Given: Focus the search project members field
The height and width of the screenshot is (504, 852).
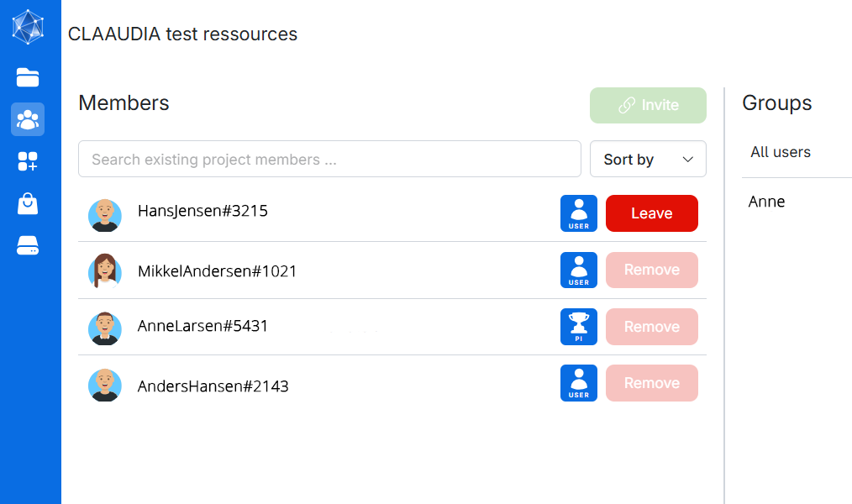Looking at the screenshot, I should pos(329,160).
